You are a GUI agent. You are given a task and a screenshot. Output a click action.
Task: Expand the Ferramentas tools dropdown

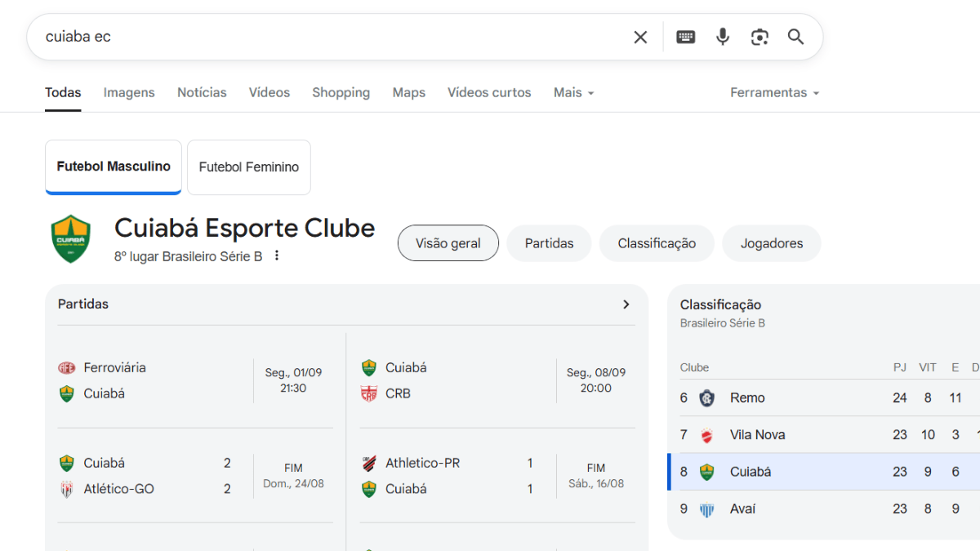(x=774, y=93)
